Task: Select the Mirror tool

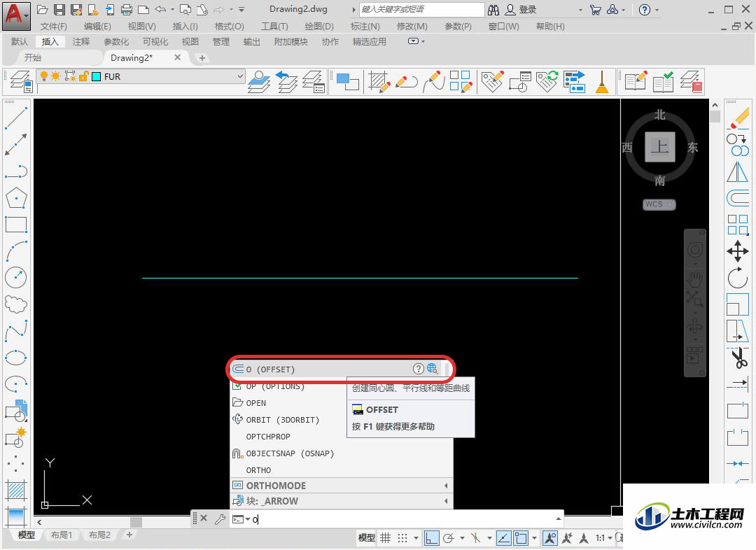Action: [x=738, y=171]
